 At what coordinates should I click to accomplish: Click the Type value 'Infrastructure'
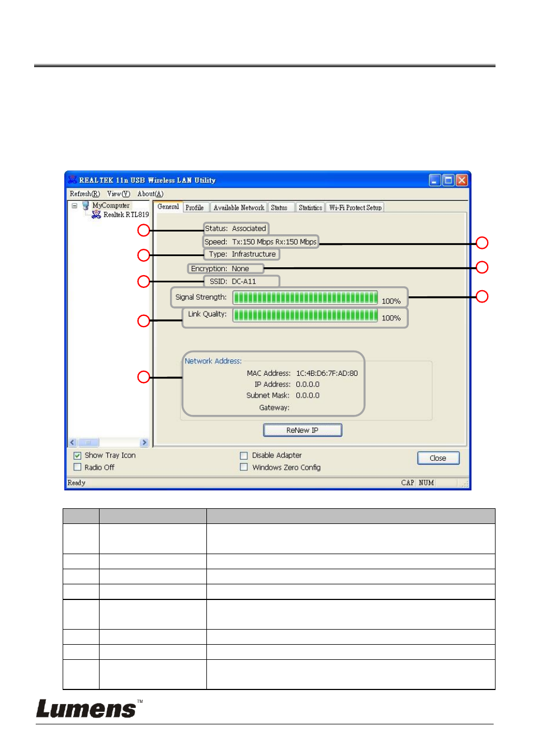(x=254, y=254)
